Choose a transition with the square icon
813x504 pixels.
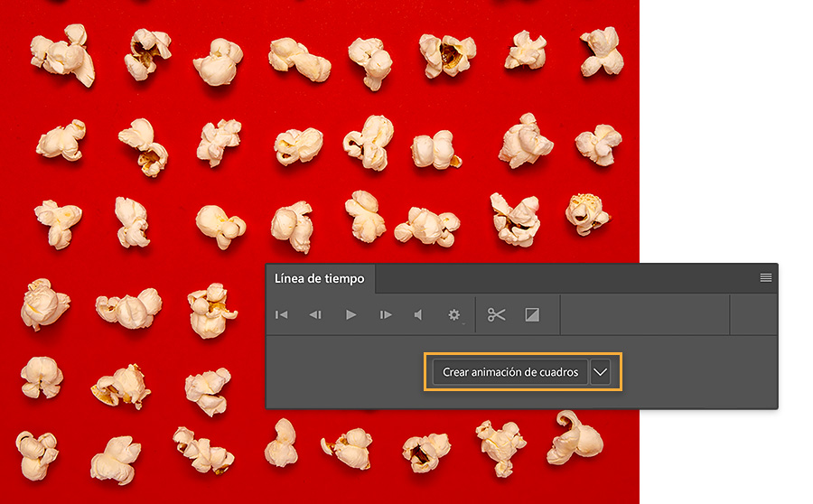(532, 314)
